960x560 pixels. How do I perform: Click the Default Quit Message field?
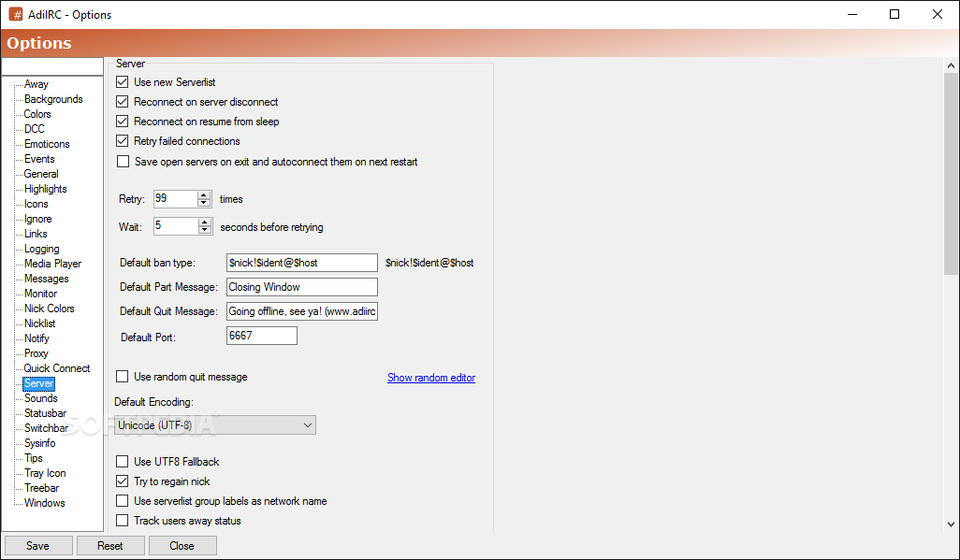coord(302,311)
